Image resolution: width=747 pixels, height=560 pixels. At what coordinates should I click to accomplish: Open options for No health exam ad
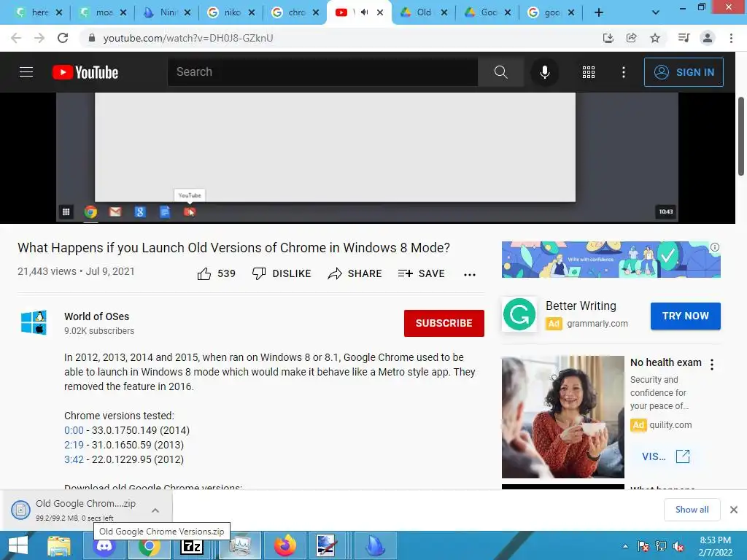click(x=712, y=365)
